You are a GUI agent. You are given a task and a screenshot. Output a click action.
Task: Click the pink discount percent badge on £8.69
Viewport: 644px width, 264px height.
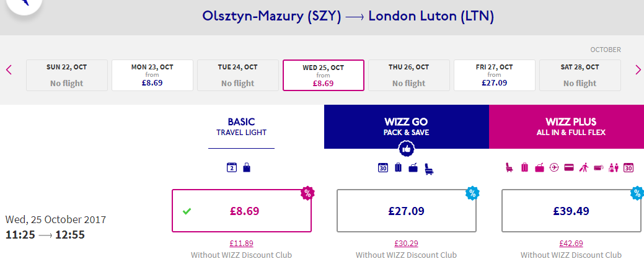[307, 193]
